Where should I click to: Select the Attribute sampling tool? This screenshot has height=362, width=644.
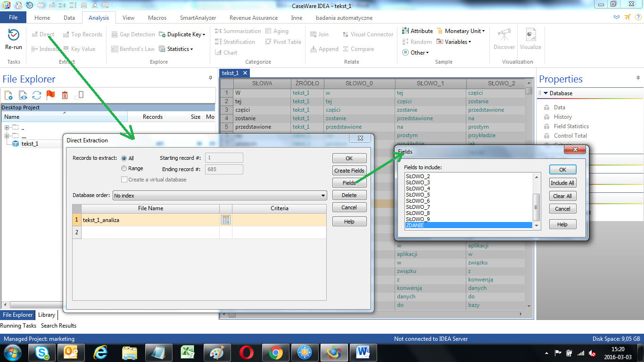pos(417,31)
